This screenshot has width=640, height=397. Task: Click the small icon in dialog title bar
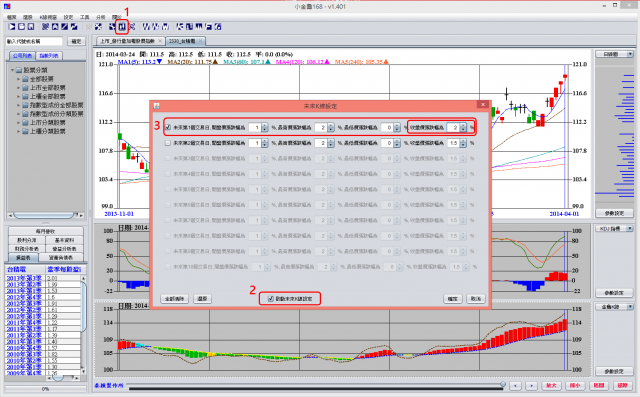click(x=156, y=106)
